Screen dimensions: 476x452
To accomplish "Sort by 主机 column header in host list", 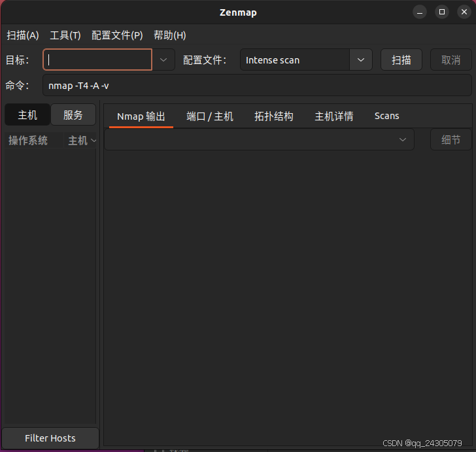I will 80,141.
